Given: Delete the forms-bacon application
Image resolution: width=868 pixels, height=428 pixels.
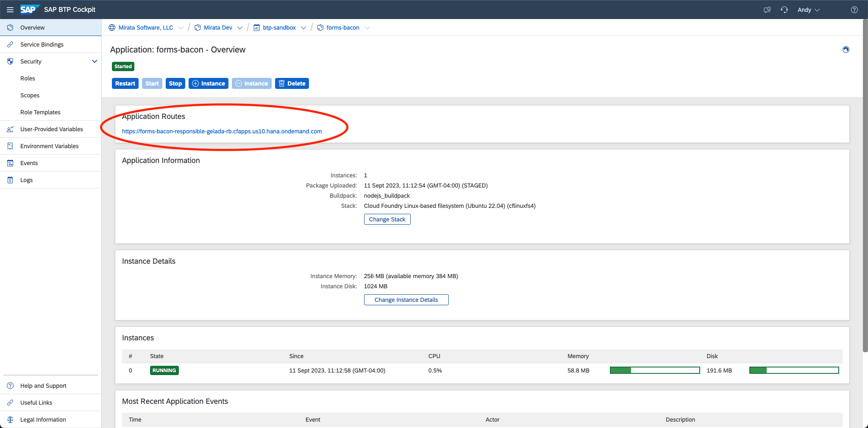Looking at the screenshot, I should 292,83.
